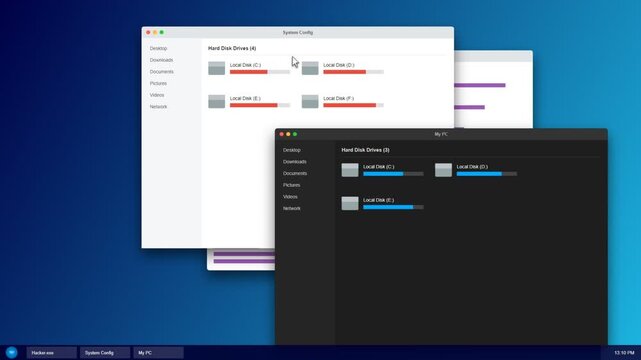Select Network in System Config sidebar
The height and width of the screenshot is (360, 641).
click(x=158, y=107)
